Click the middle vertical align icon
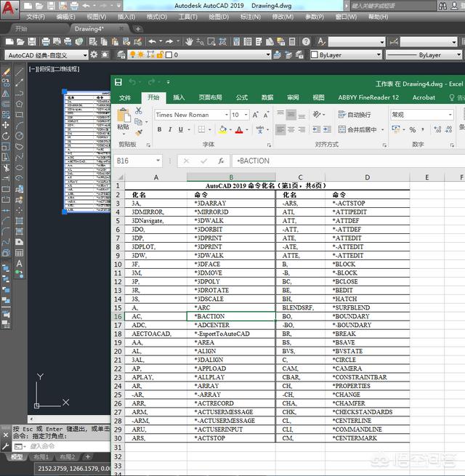Screen dimensions: 465x476 (x=291, y=115)
